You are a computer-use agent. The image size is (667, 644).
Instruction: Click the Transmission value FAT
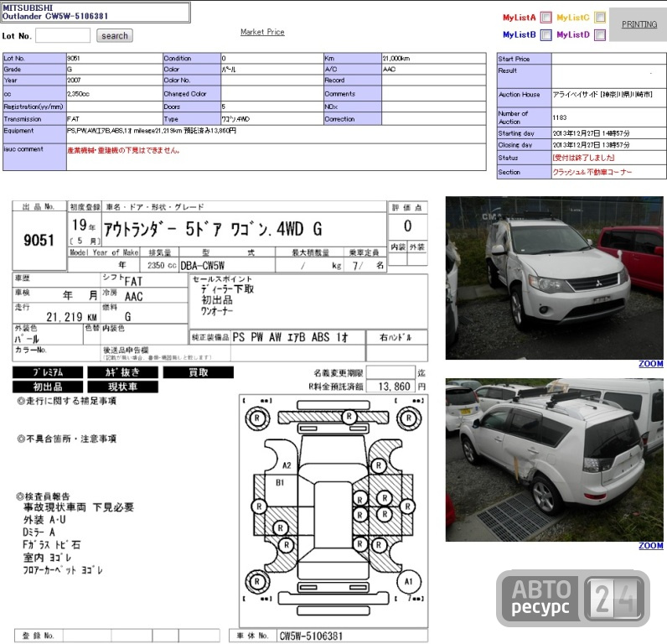[73, 119]
